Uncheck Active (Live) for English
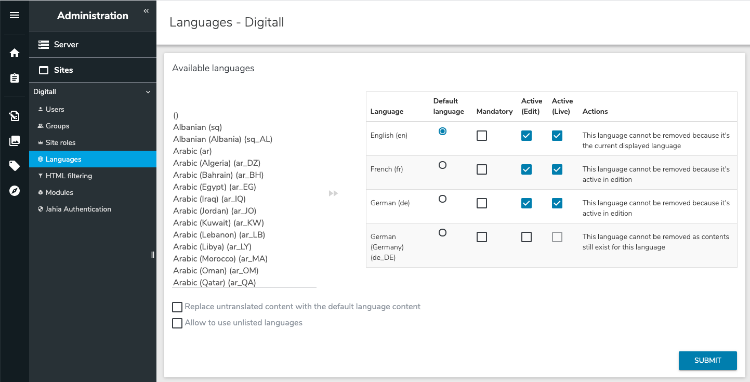Viewport: 750px width, 382px height. (x=557, y=136)
